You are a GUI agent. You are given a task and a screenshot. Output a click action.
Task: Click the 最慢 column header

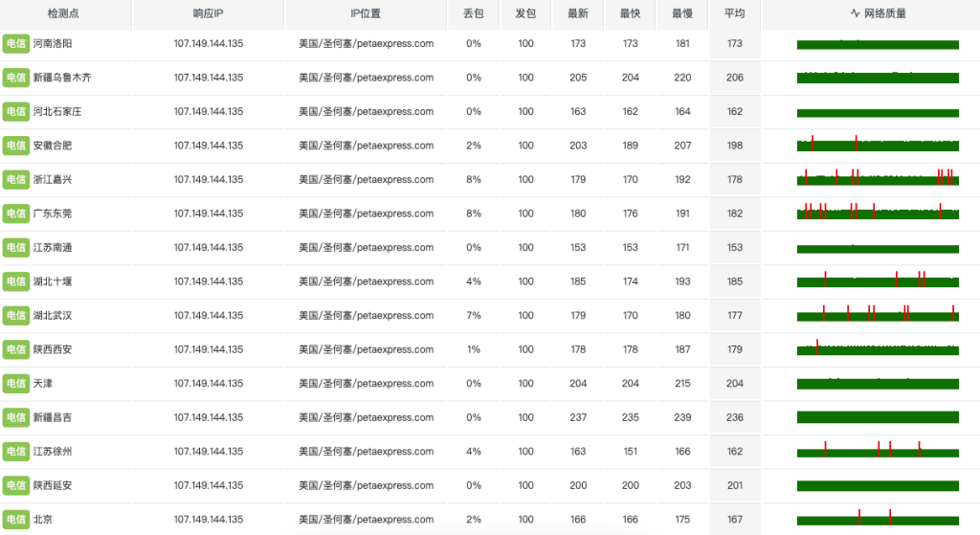[x=681, y=13]
